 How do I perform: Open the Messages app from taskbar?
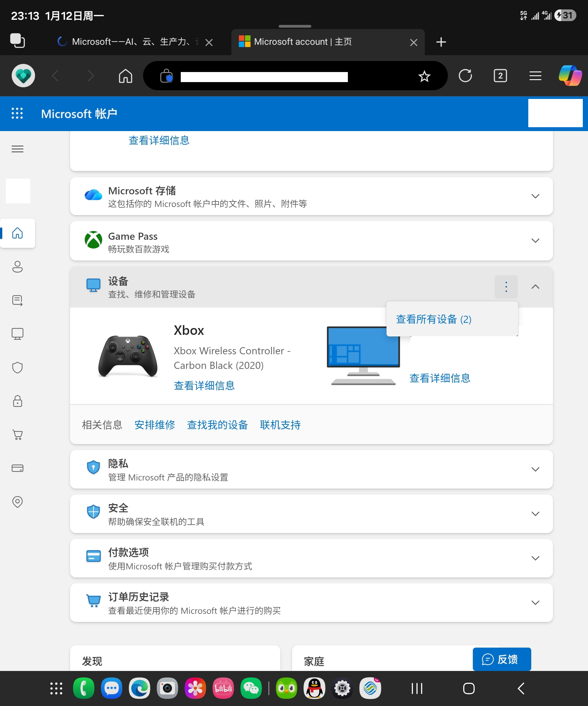click(112, 688)
